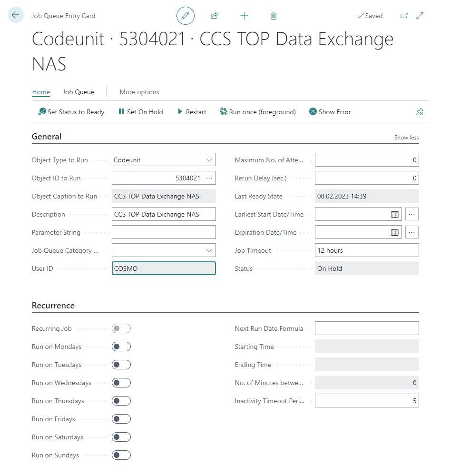Screen dimensions: 460x476
Task: Click the share icon in header
Action: pyautogui.click(x=215, y=16)
